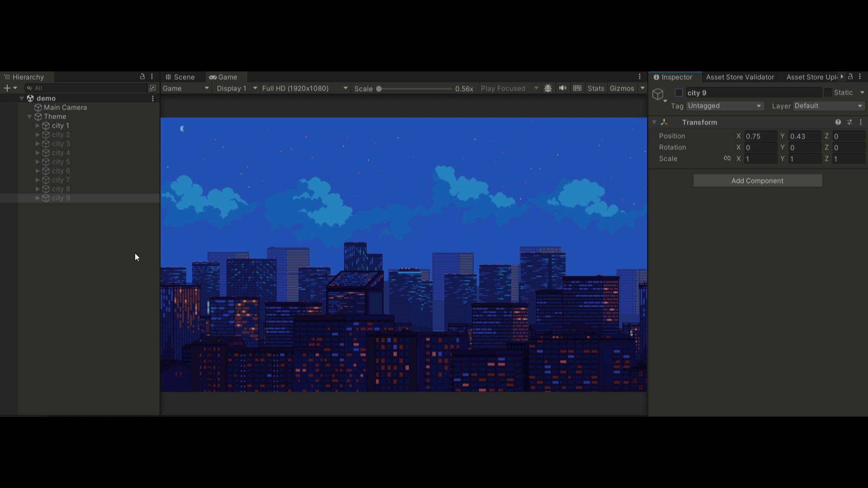Toggle the Stats overlay button
This screenshot has width=868, height=488.
pos(596,89)
